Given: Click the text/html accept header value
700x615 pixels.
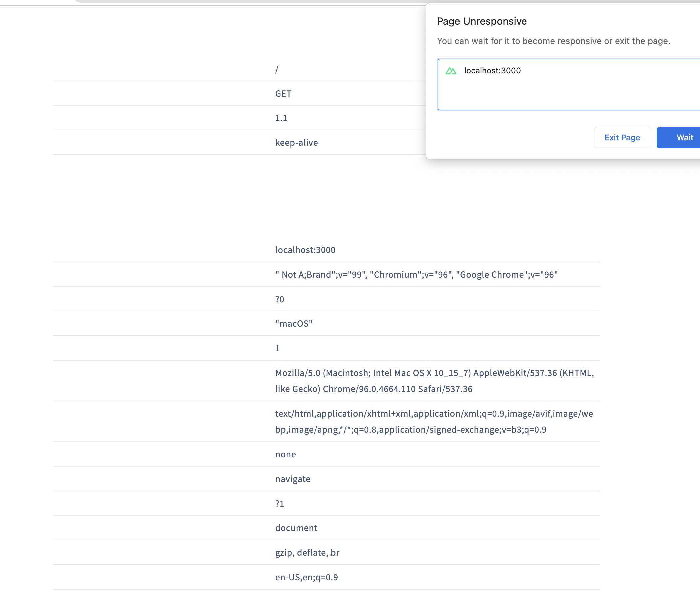Looking at the screenshot, I should pos(434,422).
